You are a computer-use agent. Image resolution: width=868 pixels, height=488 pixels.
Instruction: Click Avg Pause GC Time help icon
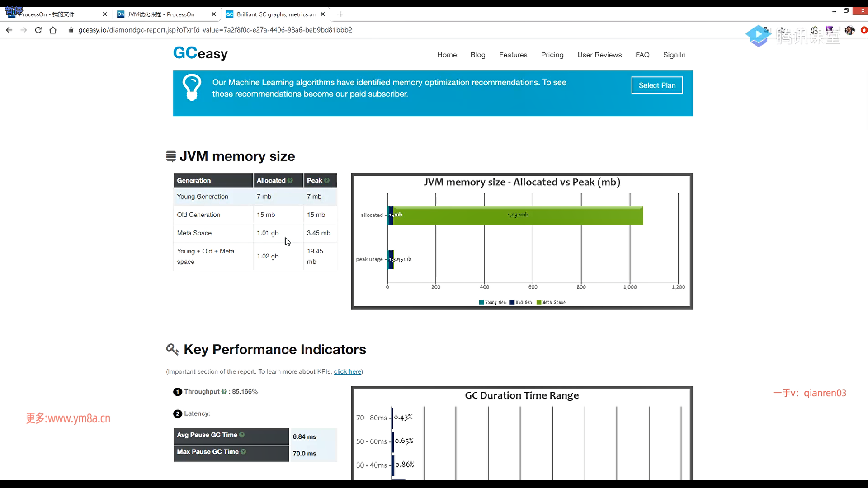coord(242,435)
